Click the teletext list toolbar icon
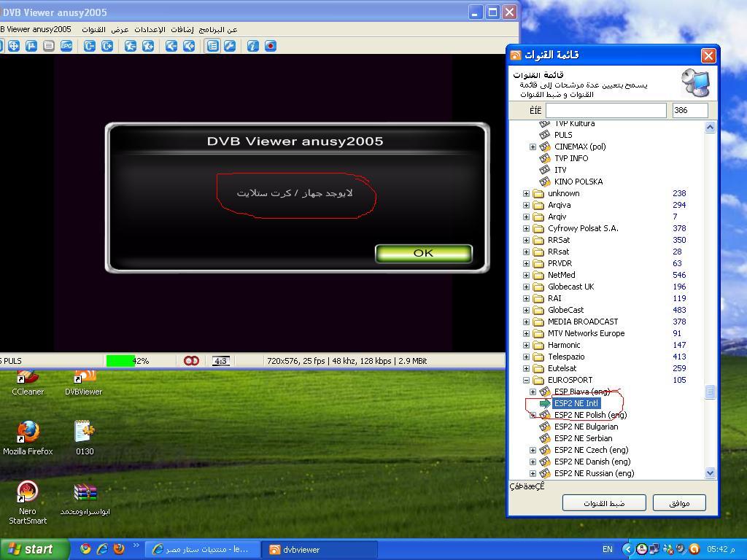747x560 pixels. click(x=49, y=46)
